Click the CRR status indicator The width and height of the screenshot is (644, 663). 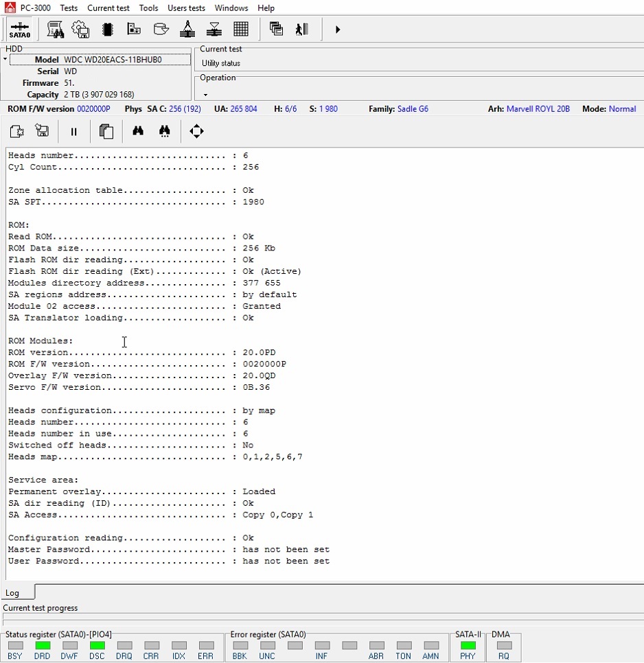point(151,645)
